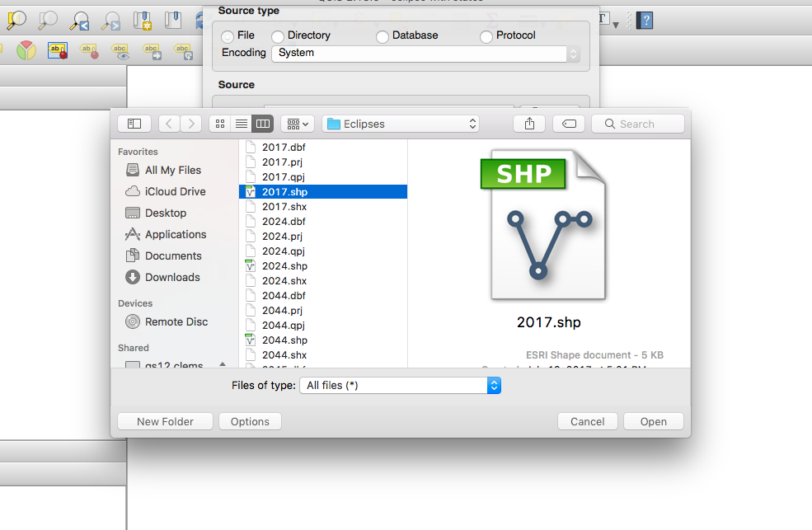Viewport: 812px width, 530px height.
Task: Switch file dialog to icon view
Action: tap(220, 124)
